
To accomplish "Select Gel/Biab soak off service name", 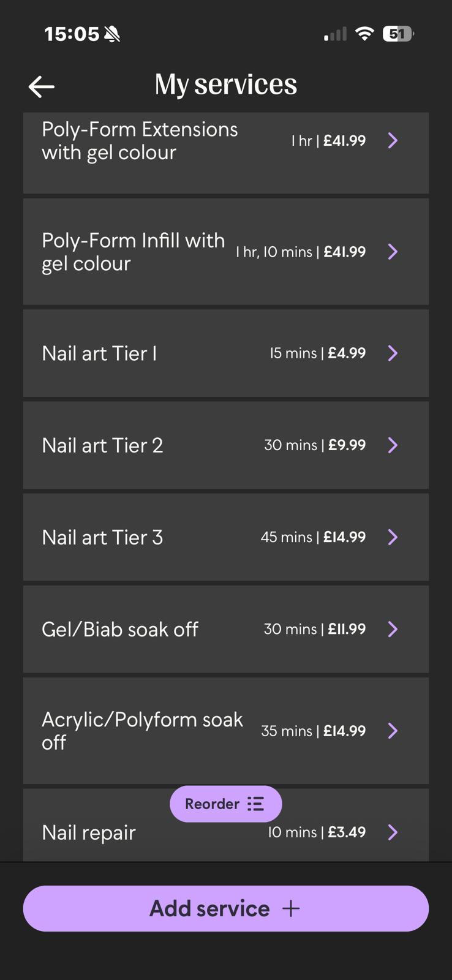I will pyautogui.click(x=120, y=629).
